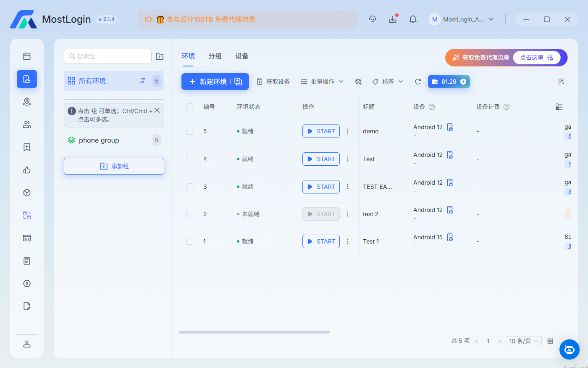Screen dimensions: 588x368
Task: Switch to the 设备 tab
Action: point(242,56)
